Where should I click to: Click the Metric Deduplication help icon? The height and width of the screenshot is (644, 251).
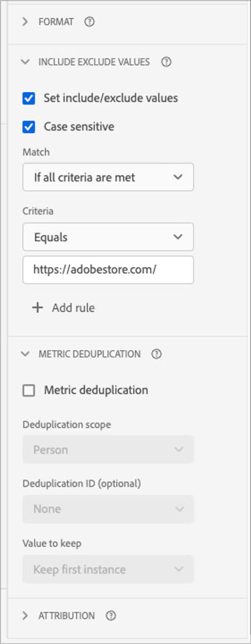(156, 354)
